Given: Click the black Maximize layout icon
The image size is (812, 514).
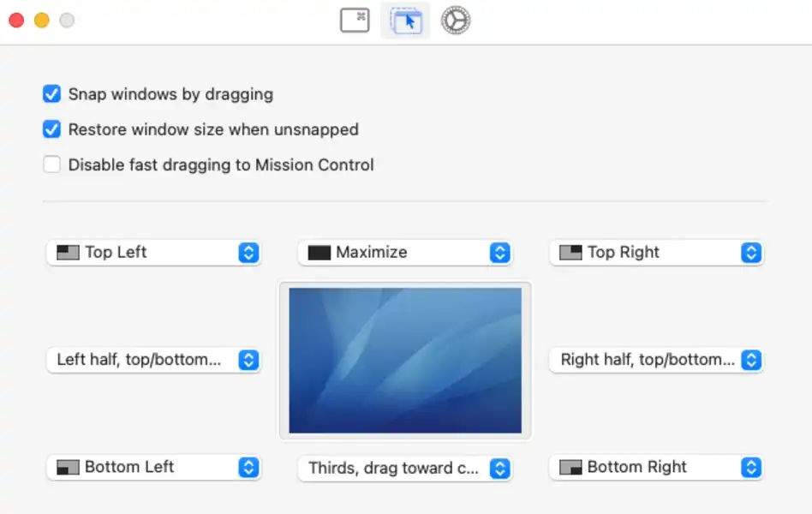Looking at the screenshot, I should coord(319,253).
